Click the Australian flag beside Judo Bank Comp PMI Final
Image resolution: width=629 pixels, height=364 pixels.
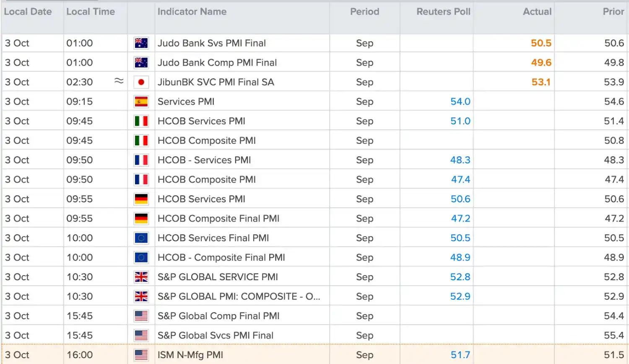click(x=141, y=62)
